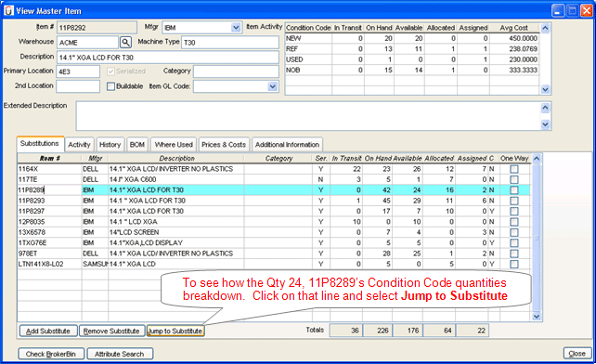Viewport: 596px width, 364px height.
Task: Select USED condition code row
Action: point(411,59)
